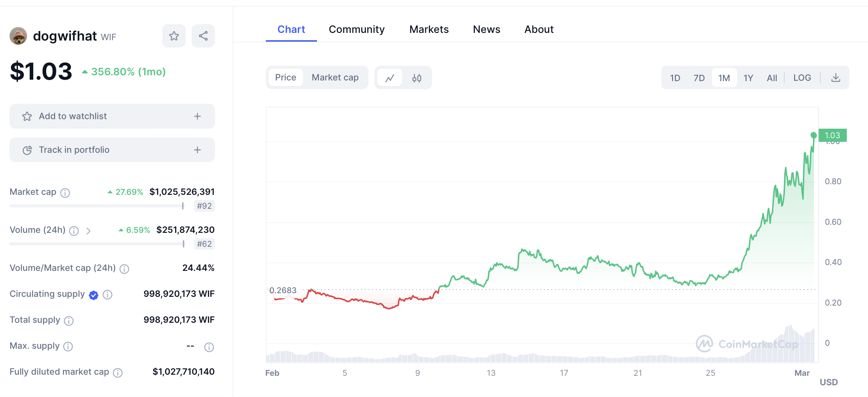Expand the Volume (24h) chevron arrow

point(88,231)
